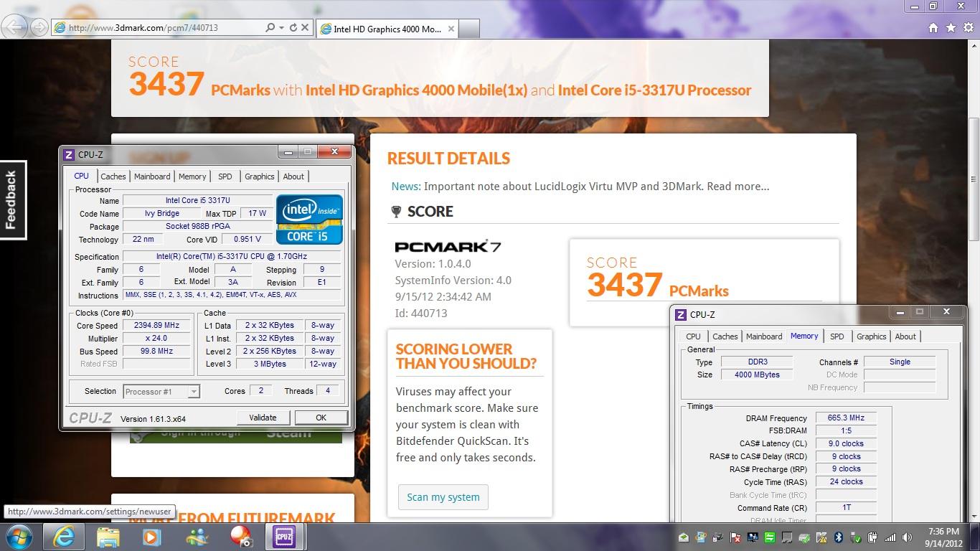Screen dimensions: 980x551
Task: Click the Feedback side tab
Action: pyautogui.click(x=12, y=199)
